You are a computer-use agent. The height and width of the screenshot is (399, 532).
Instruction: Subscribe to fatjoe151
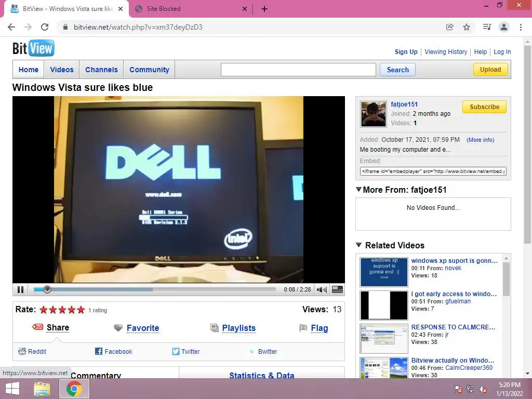(x=485, y=107)
